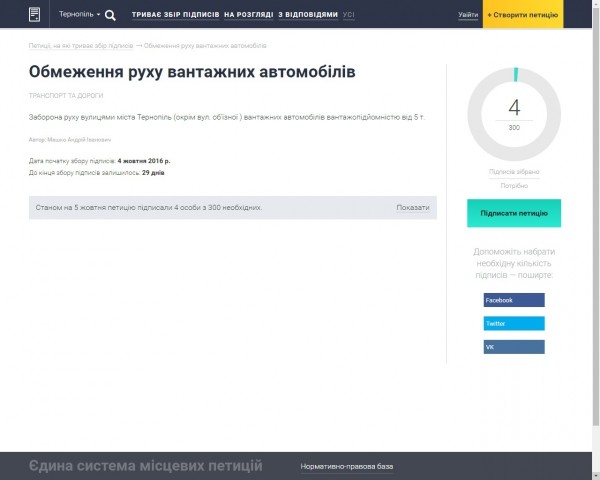Click the petitions site logo icon
This screenshot has height=480, width=600.
pos(34,15)
